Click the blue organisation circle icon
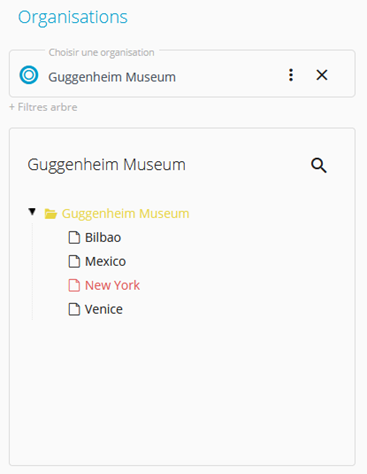 pyautogui.click(x=29, y=75)
